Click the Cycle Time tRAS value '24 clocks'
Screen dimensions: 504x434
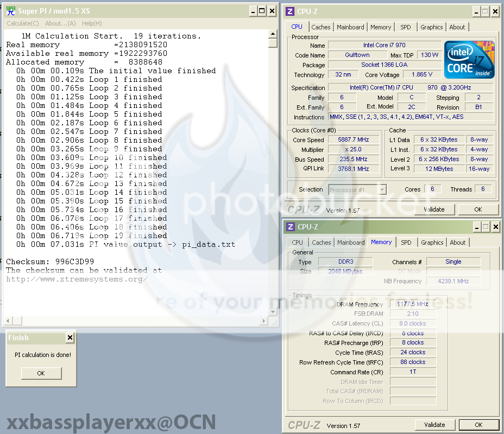(413, 353)
